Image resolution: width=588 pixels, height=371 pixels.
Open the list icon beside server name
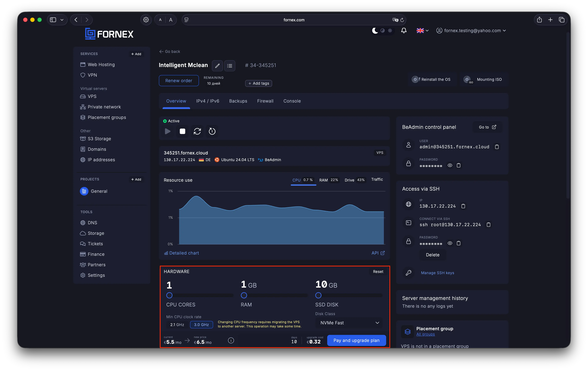tap(230, 65)
